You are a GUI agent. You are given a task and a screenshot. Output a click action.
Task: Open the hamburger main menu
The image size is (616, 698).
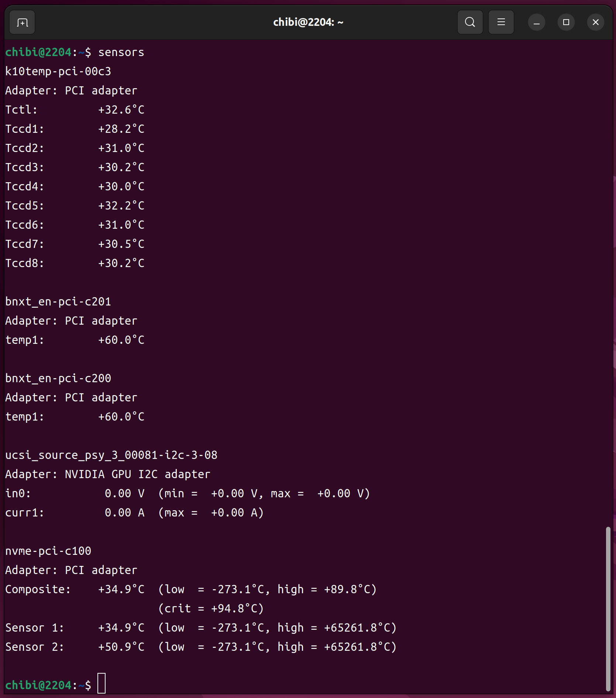(501, 23)
